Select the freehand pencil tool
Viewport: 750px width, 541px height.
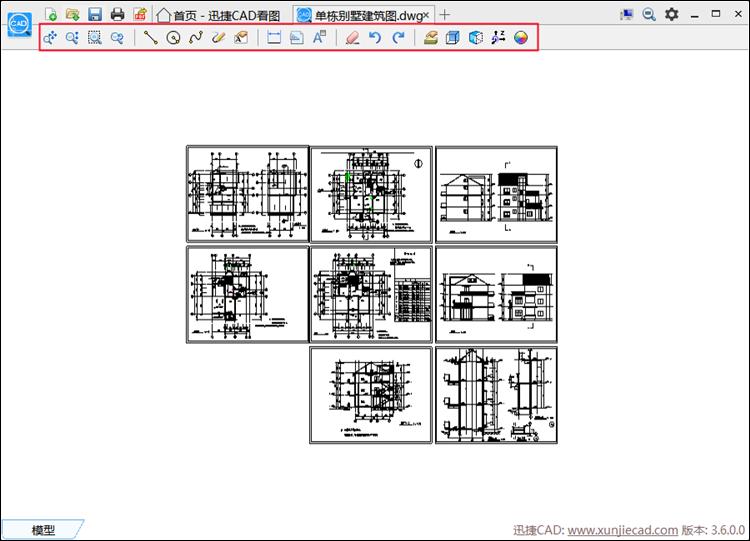point(218,37)
